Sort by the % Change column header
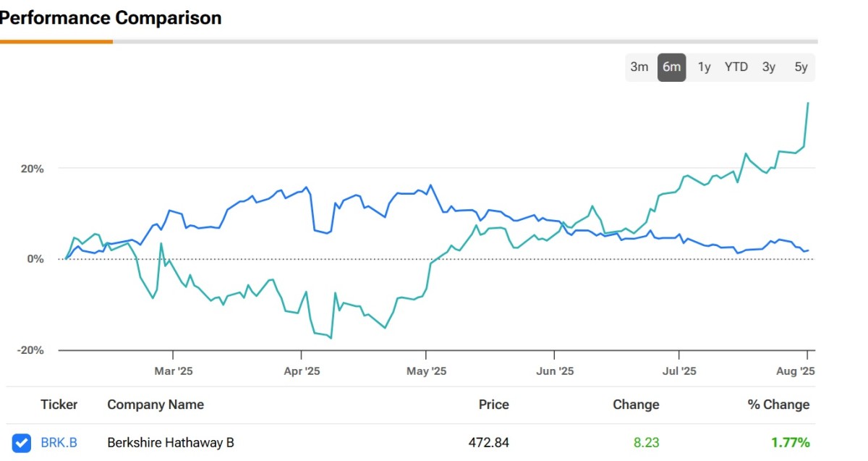 [778, 405]
